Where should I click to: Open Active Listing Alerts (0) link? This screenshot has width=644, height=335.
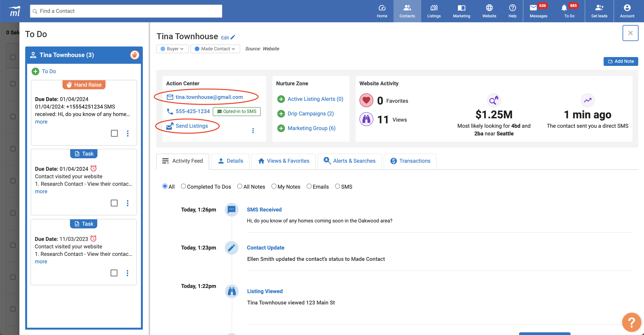point(315,99)
